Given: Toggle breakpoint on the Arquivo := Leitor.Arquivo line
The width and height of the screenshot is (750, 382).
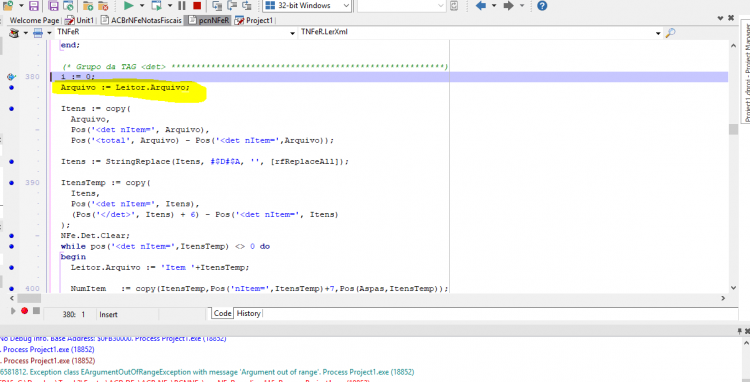Looking at the screenshot, I should pyautogui.click(x=11, y=87).
